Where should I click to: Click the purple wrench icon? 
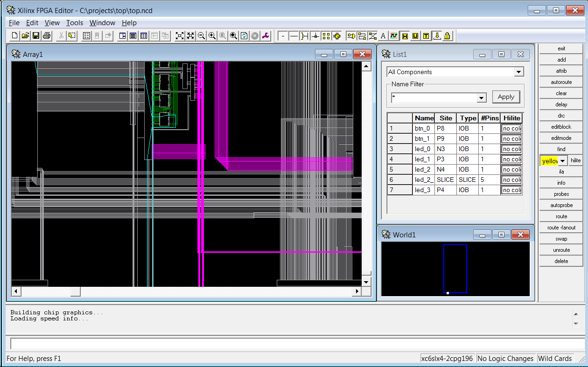(x=266, y=35)
